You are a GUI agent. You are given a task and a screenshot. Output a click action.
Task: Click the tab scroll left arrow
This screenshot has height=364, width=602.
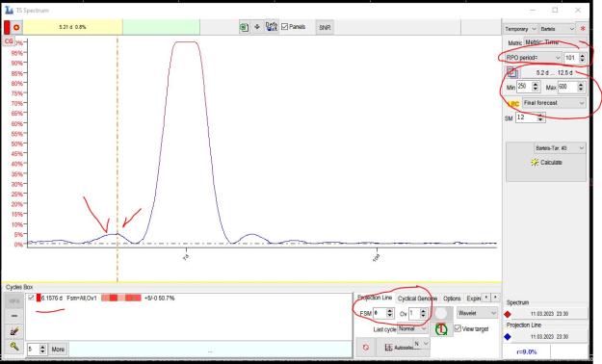pyautogui.click(x=486, y=298)
